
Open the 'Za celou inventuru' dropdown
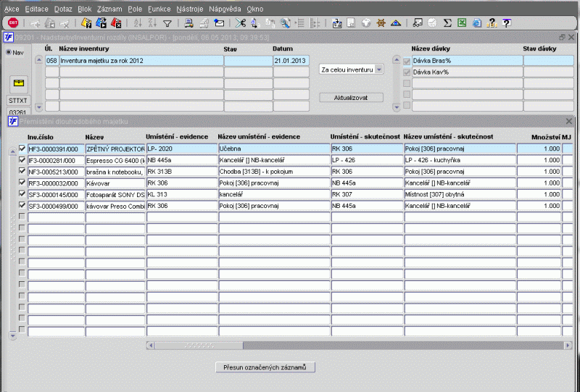[x=378, y=70]
